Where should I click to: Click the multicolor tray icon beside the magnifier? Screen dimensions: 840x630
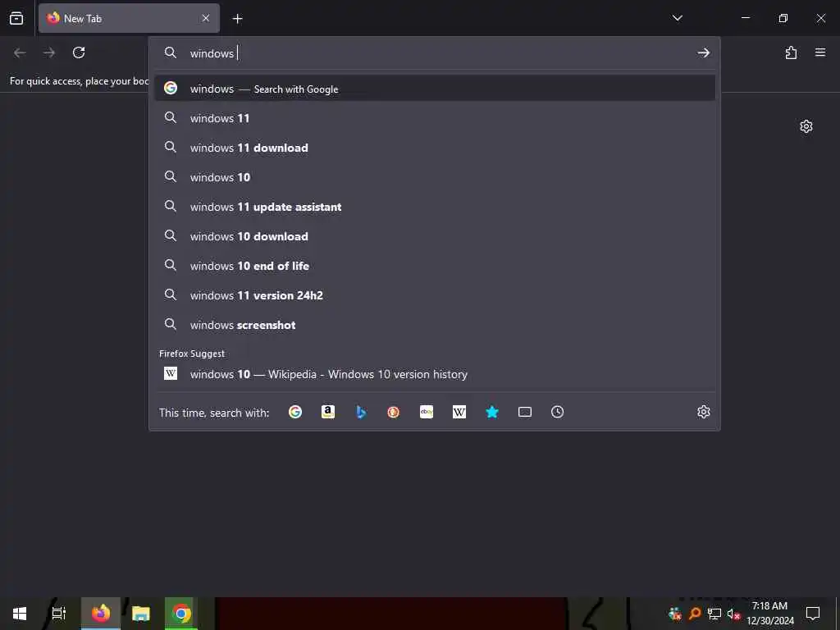[675, 614]
